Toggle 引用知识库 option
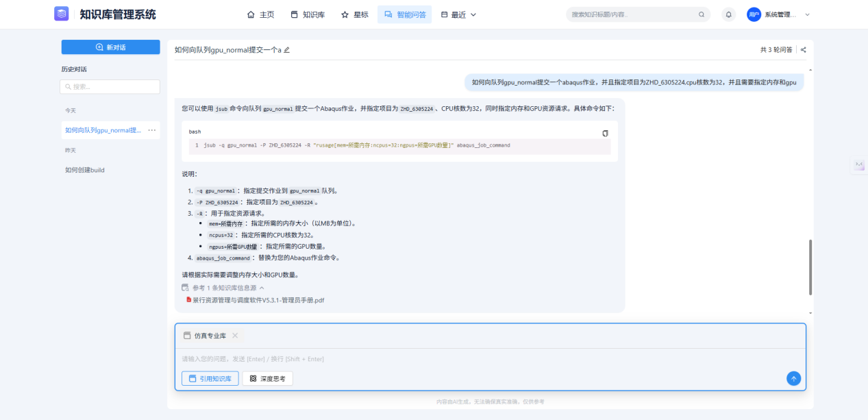This screenshot has width=868, height=420. point(210,378)
